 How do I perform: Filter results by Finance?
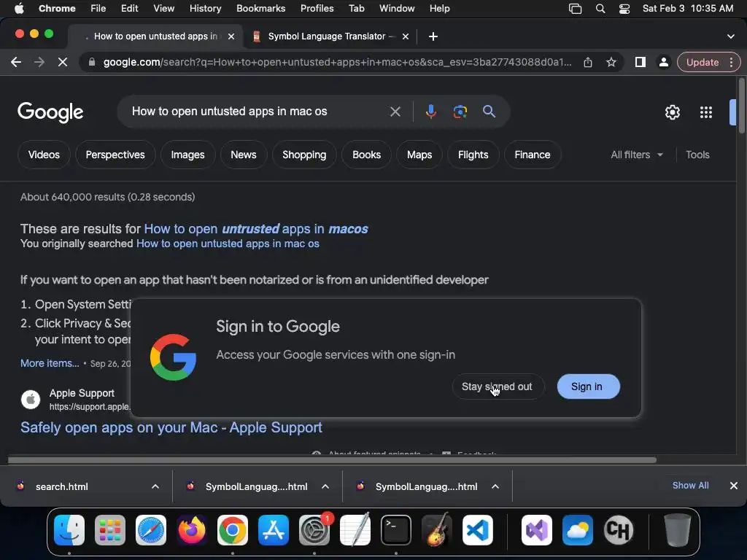[532, 155]
